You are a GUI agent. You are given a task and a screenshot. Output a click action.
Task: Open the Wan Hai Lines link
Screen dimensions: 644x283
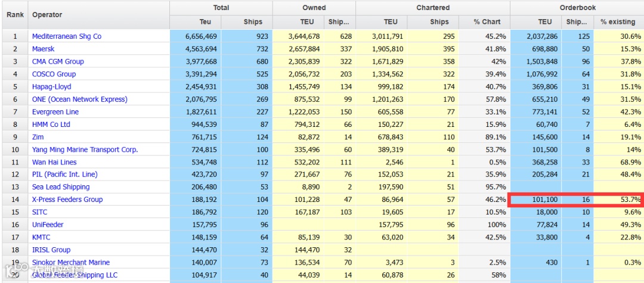[54, 162]
